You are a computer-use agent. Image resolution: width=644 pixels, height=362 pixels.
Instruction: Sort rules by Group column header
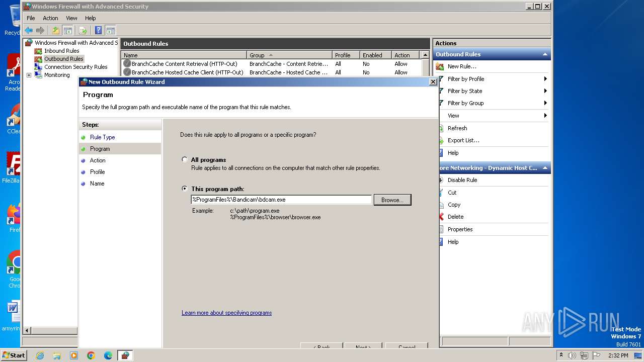click(x=289, y=55)
